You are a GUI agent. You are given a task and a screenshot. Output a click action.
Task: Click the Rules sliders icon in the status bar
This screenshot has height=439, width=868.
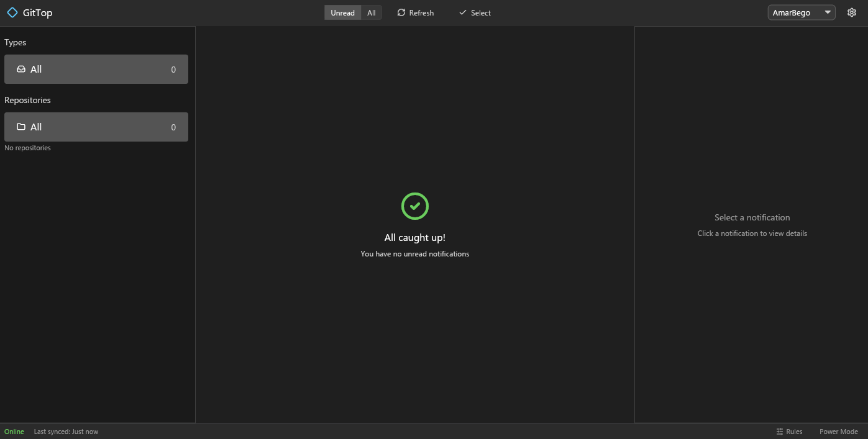click(x=779, y=431)
